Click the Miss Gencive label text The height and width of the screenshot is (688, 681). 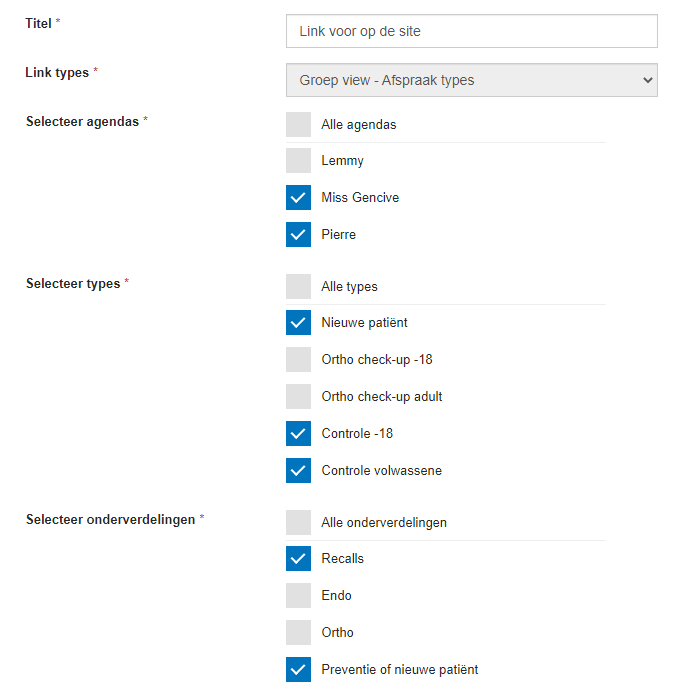(x=360, y=198)
